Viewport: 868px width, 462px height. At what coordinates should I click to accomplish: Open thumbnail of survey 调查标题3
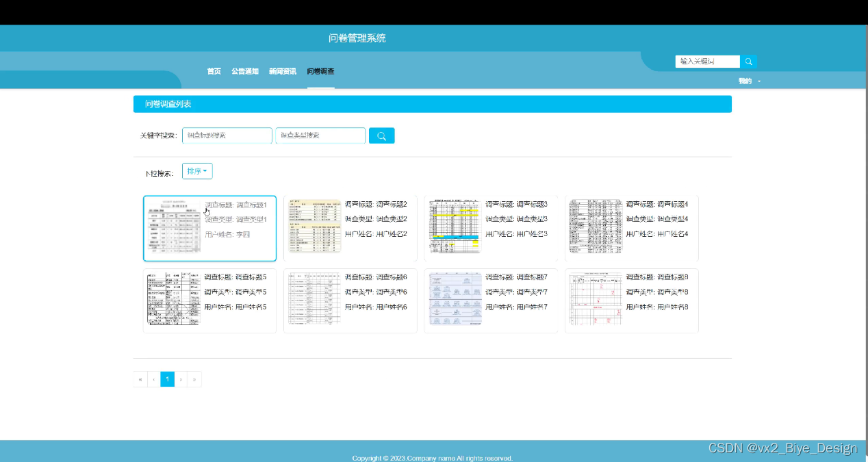point(455,226)
